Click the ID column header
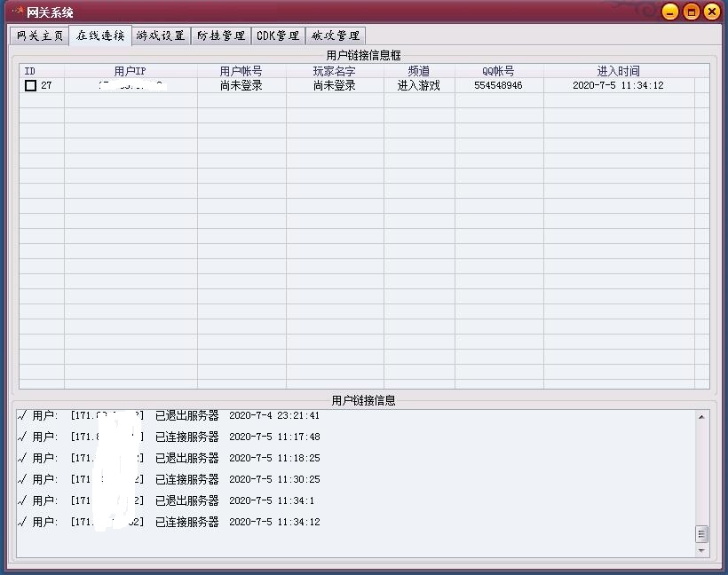Screen dimensions: 728x575 coord(42,71)
